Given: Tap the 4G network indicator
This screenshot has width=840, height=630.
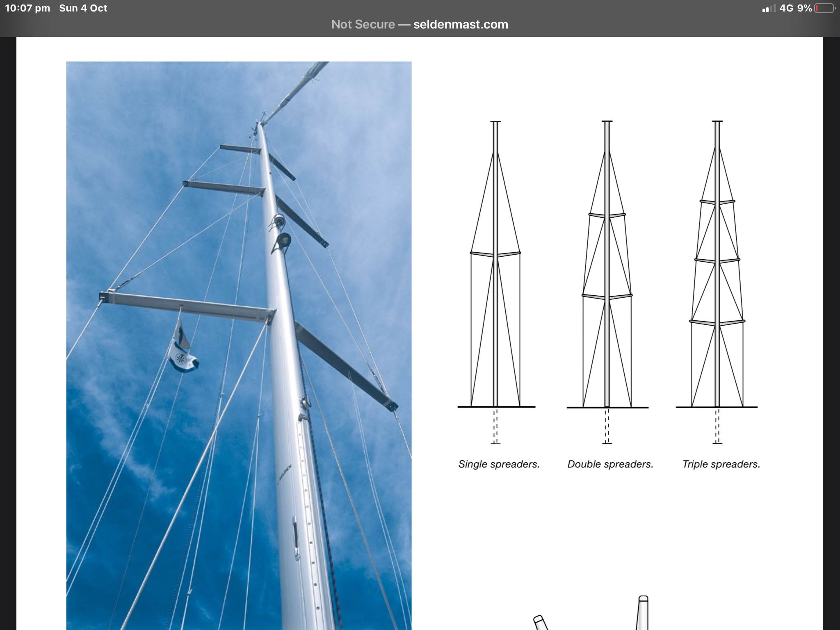Looking at the screenshot, I should (x=786, y=8).
